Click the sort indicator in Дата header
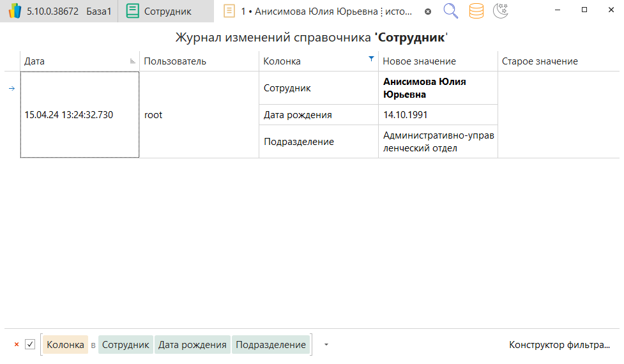Image resolution: width=624 pixels, height=364 pixels. tap(132, 61)
